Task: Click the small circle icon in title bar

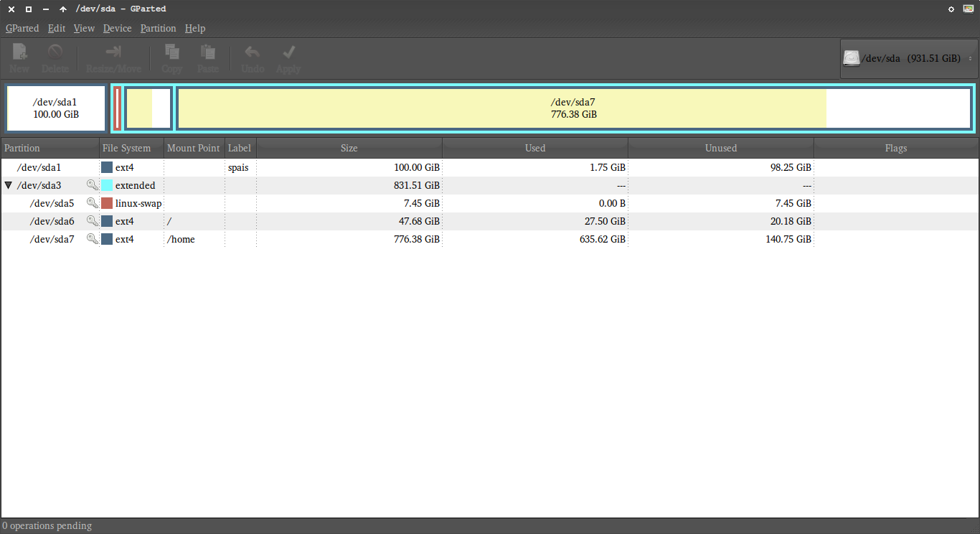Action: [x=951, y=9]
